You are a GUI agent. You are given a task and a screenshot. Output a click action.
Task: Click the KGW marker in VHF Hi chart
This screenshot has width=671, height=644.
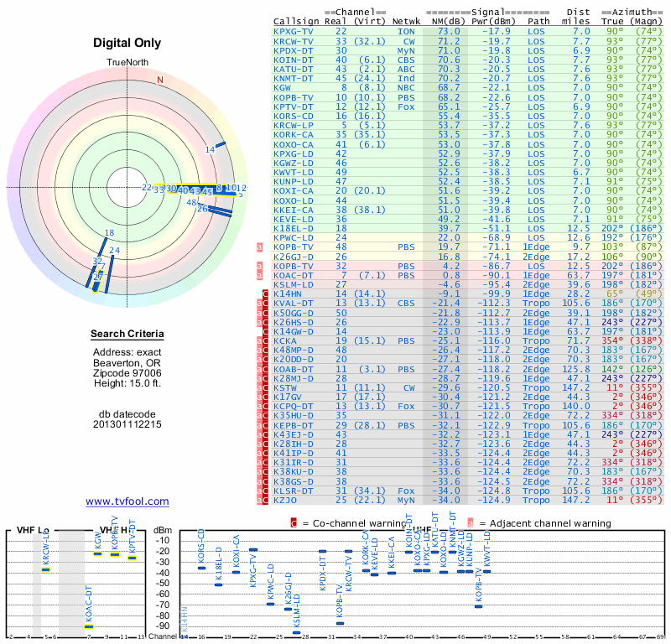pyautogui.click(x=98, y=554)
